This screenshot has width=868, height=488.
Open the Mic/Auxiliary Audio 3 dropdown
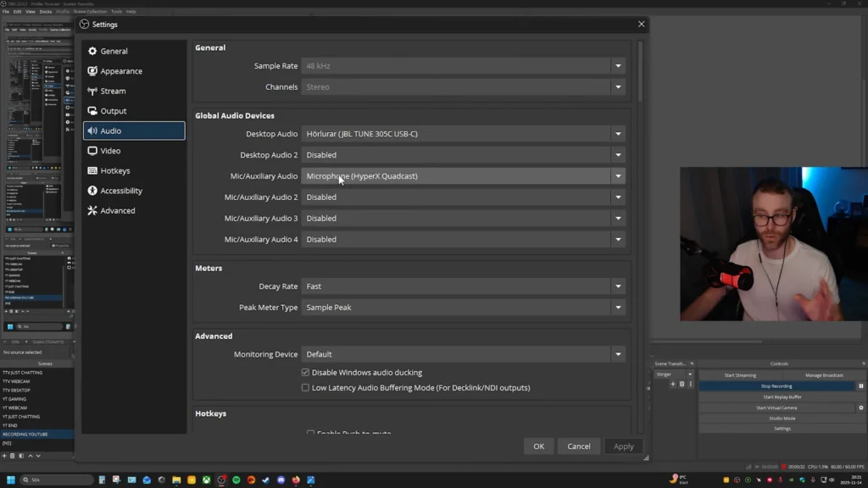pos(463,218)
